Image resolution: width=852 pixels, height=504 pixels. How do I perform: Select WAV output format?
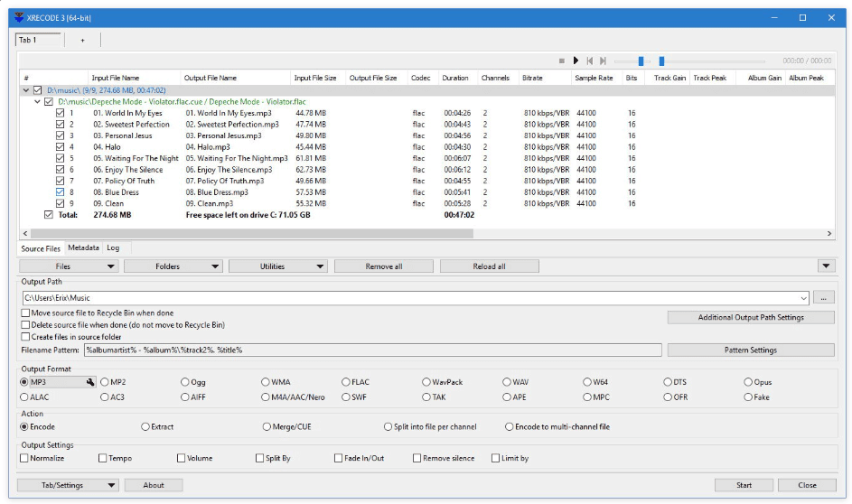pos(507,382)
